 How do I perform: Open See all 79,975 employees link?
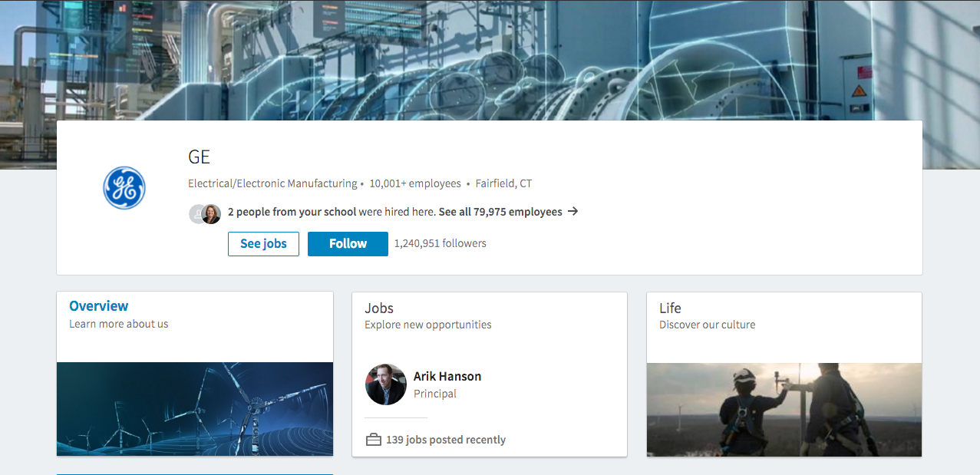click(500, 212)
